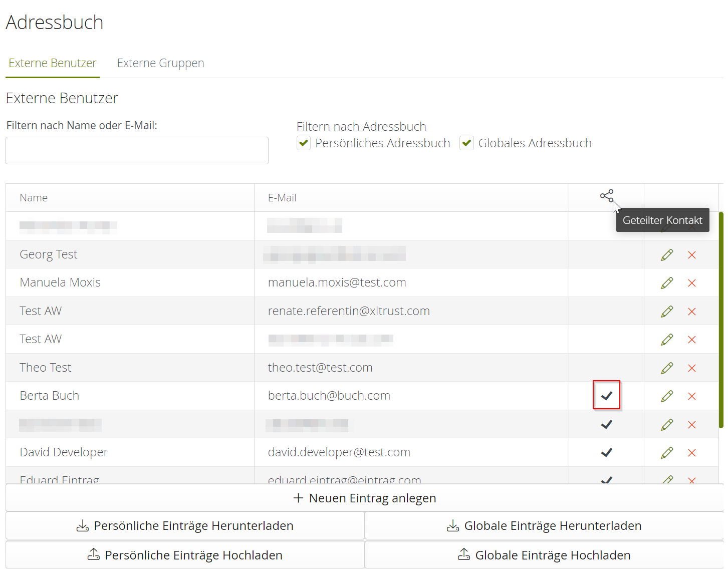Uncheck the Globales Adressbuch filter
Viewport: 728px width, 582px height.
[466, 143]
